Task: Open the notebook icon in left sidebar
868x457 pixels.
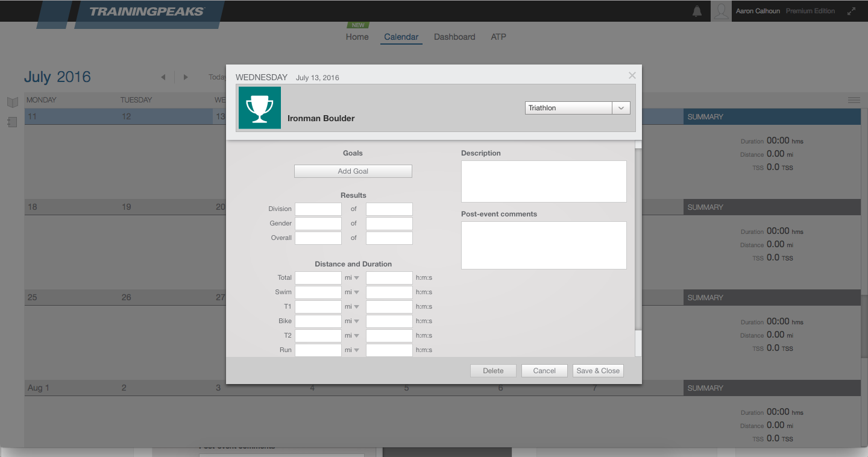Action: click(13, 122)
